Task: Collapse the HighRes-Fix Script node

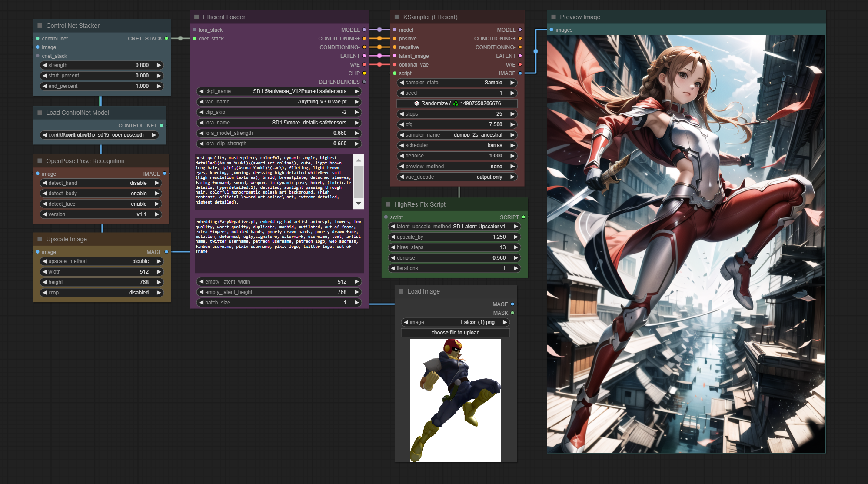Action: coord(388,204)
